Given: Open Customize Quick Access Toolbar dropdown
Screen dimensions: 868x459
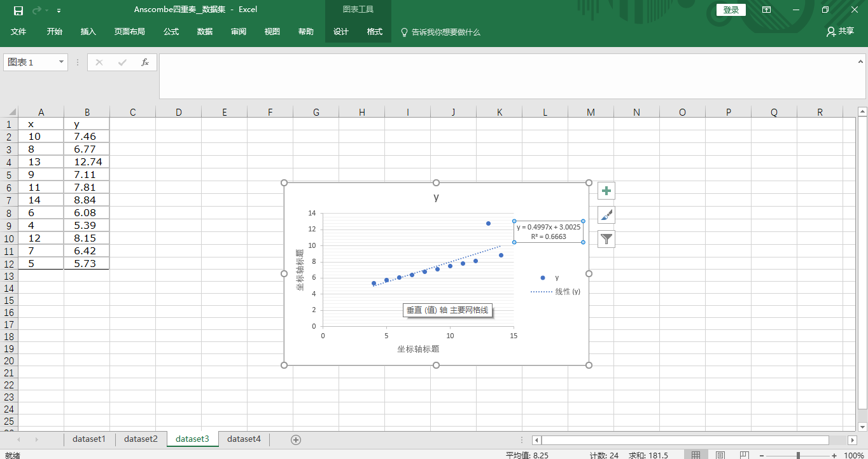Looking at the screenshot, I should tap(59, 11).
